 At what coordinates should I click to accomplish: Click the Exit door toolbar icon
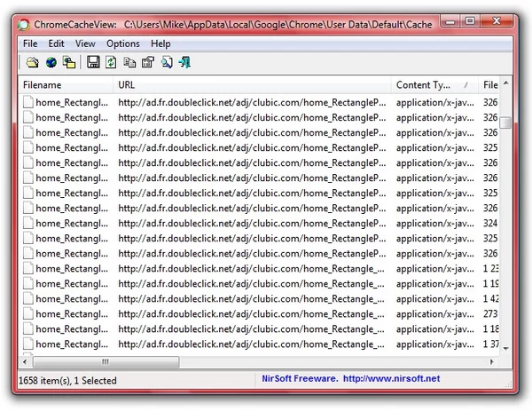185,62
